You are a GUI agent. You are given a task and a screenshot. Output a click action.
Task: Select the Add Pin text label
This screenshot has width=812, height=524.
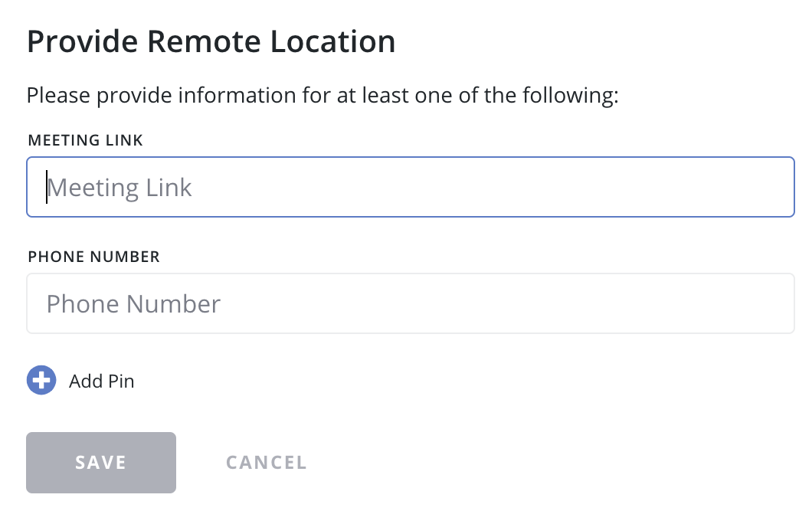coord(101,381)
